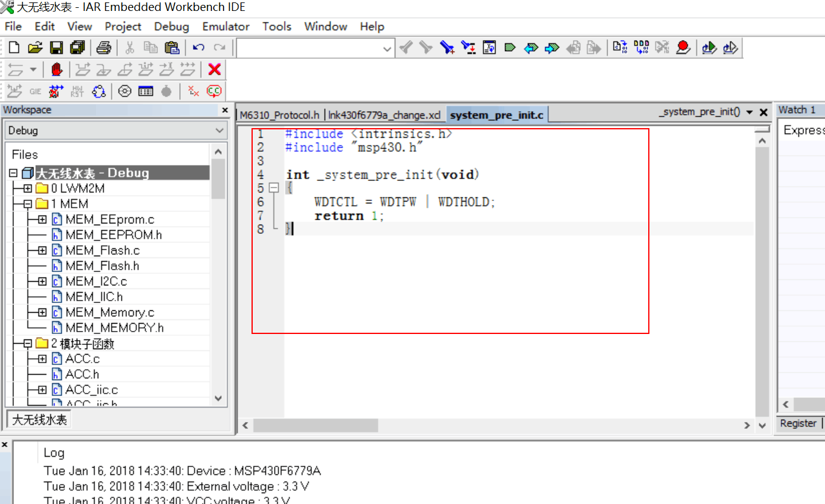825x504 pixels.
Task: Open the File menu
Action: point(13,26)
